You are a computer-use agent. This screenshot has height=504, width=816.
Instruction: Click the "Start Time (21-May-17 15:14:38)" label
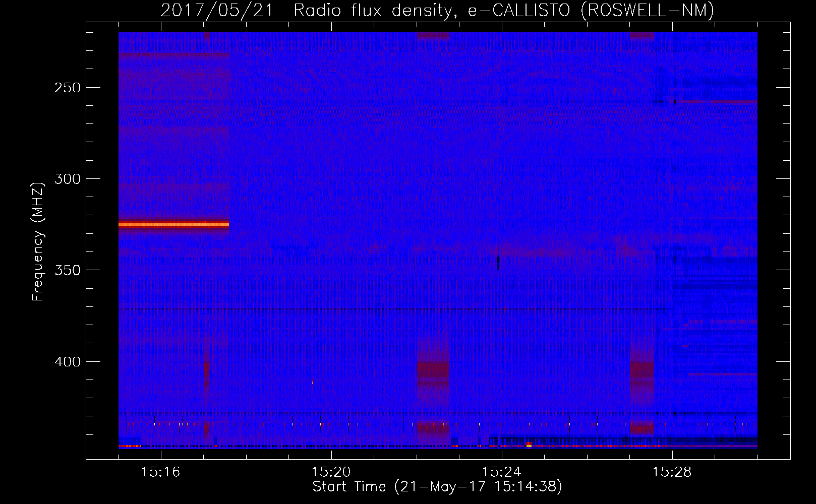pos(437,487)
